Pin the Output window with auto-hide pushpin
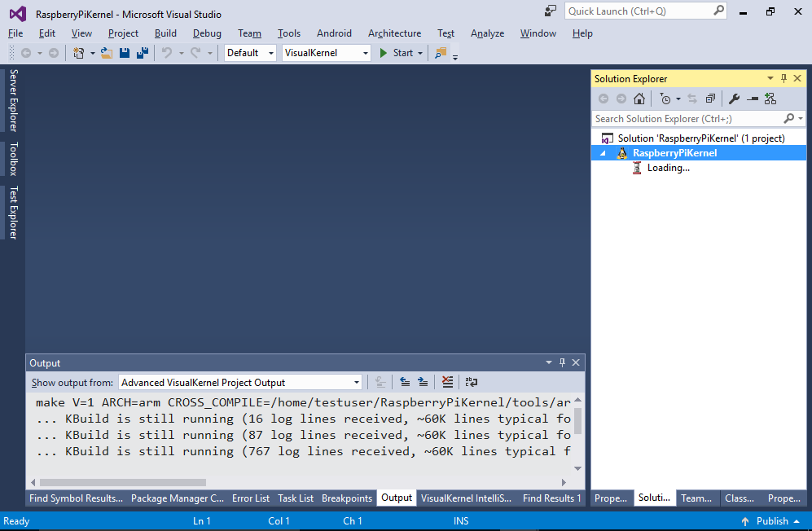The height and width of the screenshot is (531, 812). 563,362
